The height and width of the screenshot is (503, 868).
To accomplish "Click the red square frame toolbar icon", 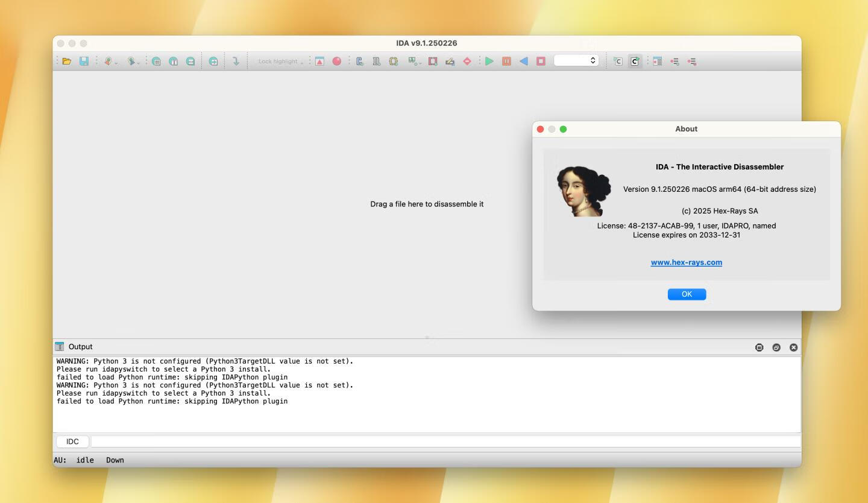I will [433, 61].
